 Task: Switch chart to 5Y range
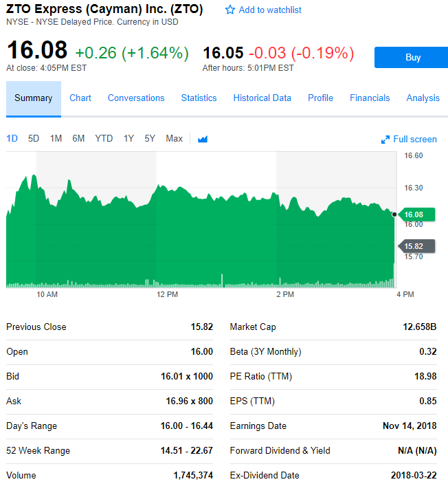tap(150, 139)
